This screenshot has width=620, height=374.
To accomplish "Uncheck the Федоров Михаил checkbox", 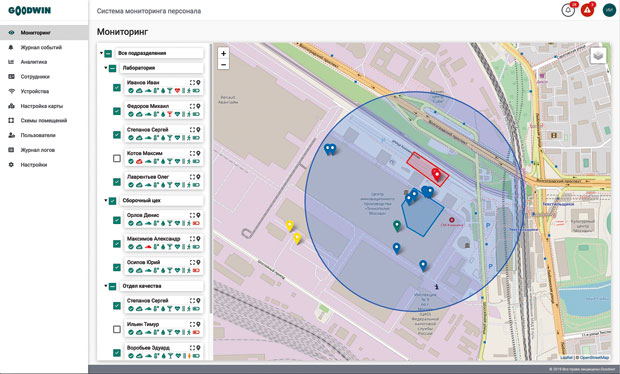I will pos(117,111).
